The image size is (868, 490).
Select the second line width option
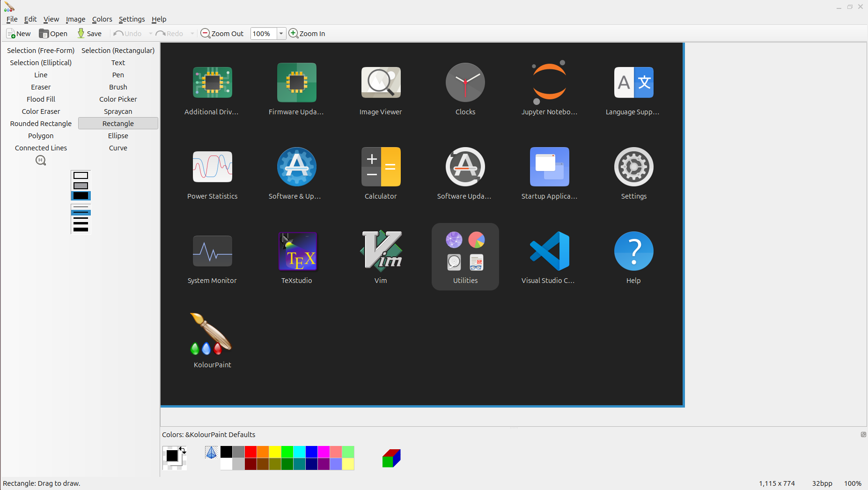(x=81, y=213)
